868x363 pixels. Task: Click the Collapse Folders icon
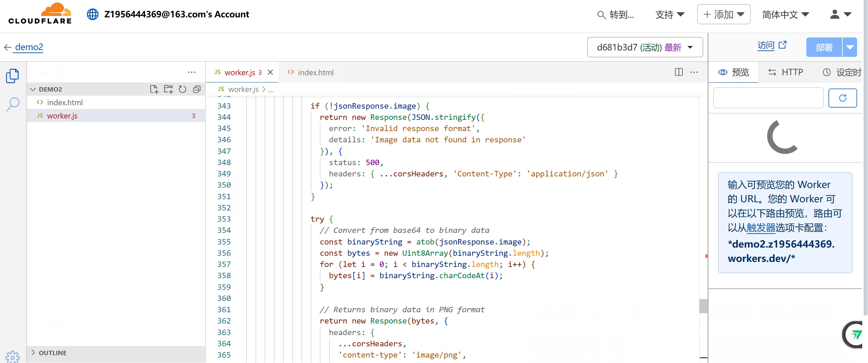[197, 89]
